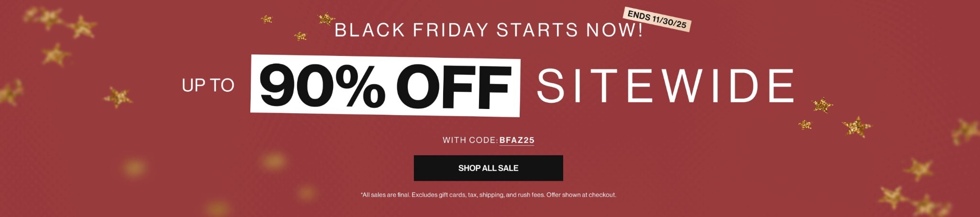Click the sales-are-final fine print
This screenshot has width=980, height=217.
488,195
